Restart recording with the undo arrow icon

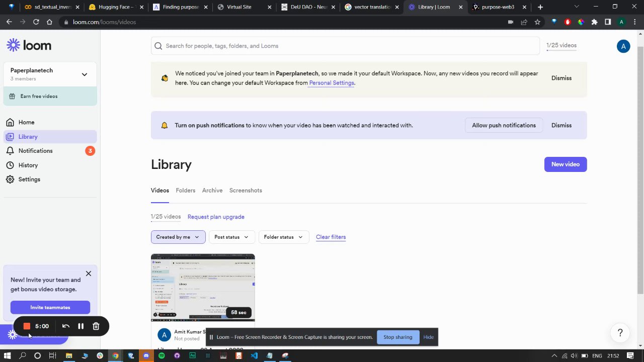(x=65, y=326)
